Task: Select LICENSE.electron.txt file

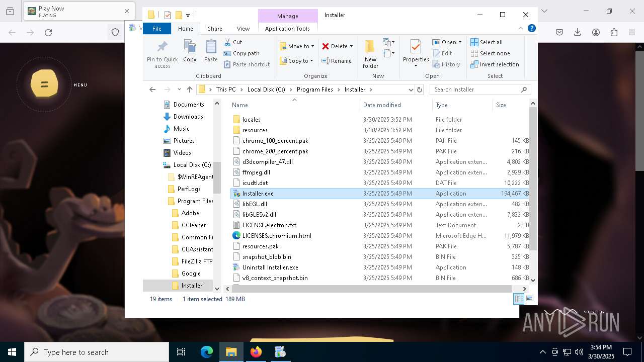Action: pos(269,225)
